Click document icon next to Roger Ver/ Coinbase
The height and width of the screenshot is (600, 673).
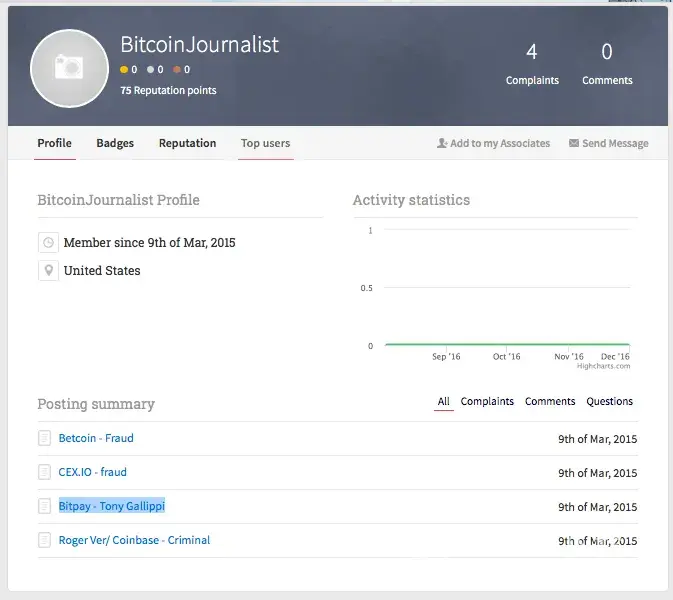point(44,541)
